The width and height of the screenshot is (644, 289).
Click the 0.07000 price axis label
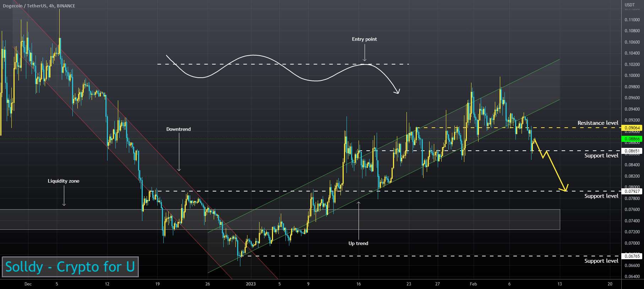click(x=632, y=243)
